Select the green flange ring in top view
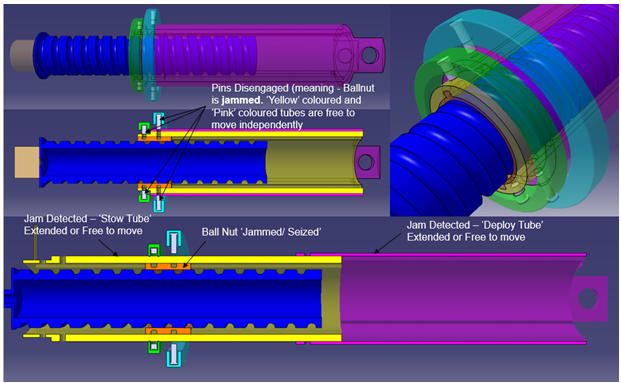The width and height of the screenshot is (621, 383). click(x=137, y=55)
